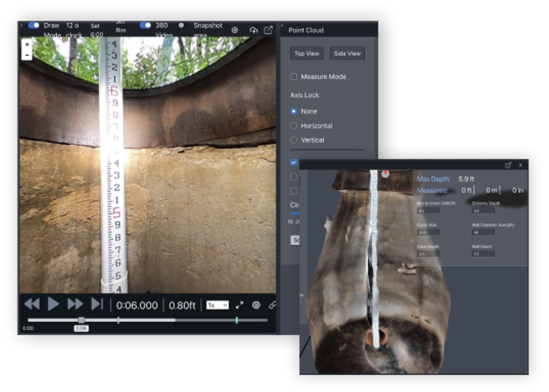Click the Point Cloud panel title

(305, 30)
